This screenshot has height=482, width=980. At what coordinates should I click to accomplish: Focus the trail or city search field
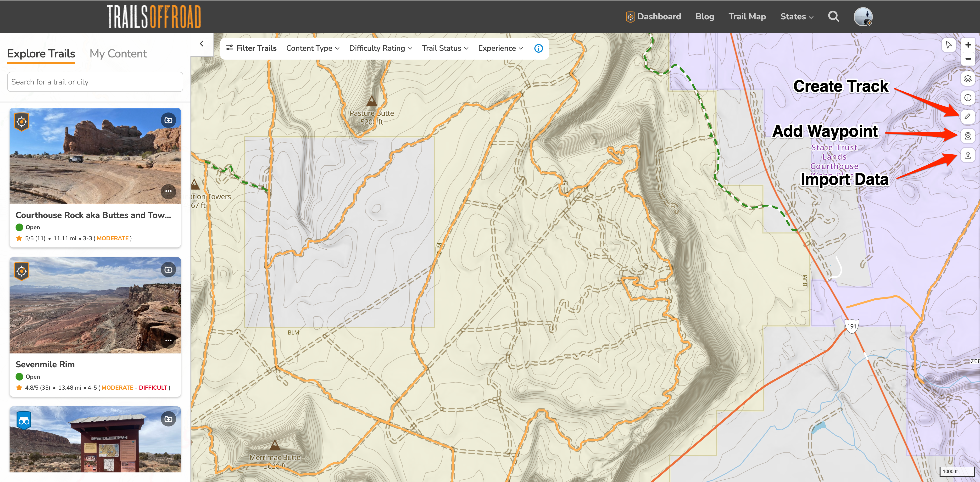(95, 82)
